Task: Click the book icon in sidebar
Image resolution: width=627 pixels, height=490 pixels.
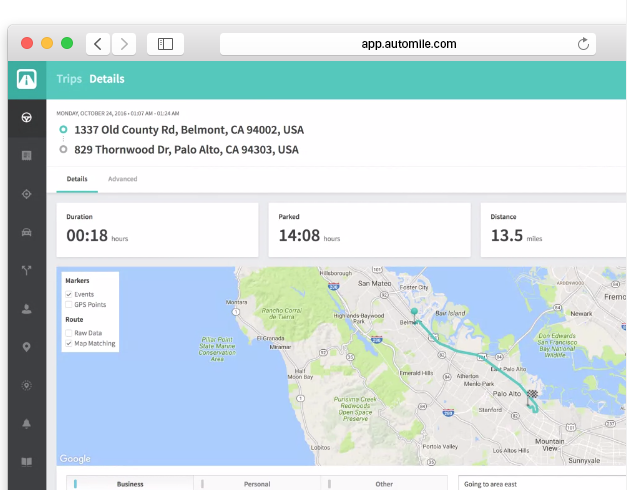Action: [x=27, y=461]
